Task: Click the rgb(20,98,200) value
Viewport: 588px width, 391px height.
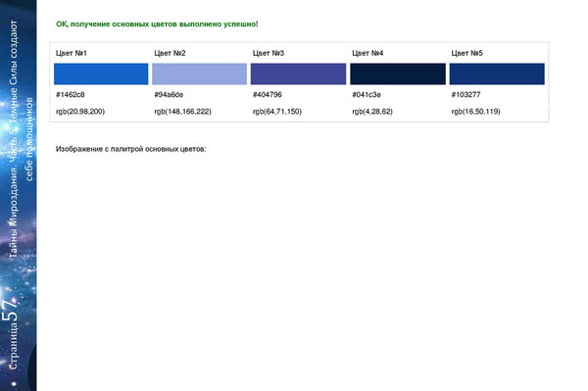Action: 80,112
